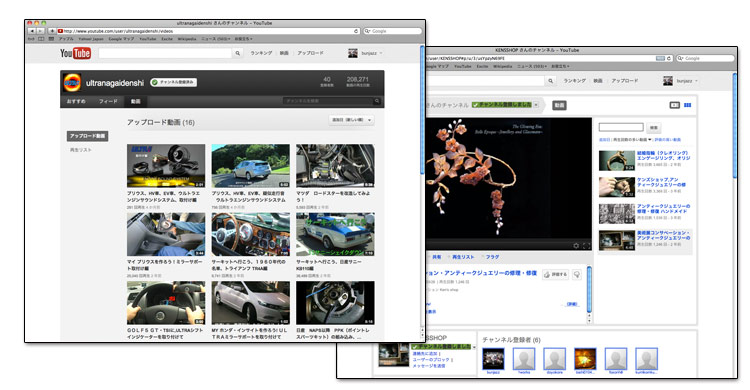Screen dimensions: 750x390
Task: Expand arrow next to KENSSHOP subscribed button
Action: [x=536, y=104]
